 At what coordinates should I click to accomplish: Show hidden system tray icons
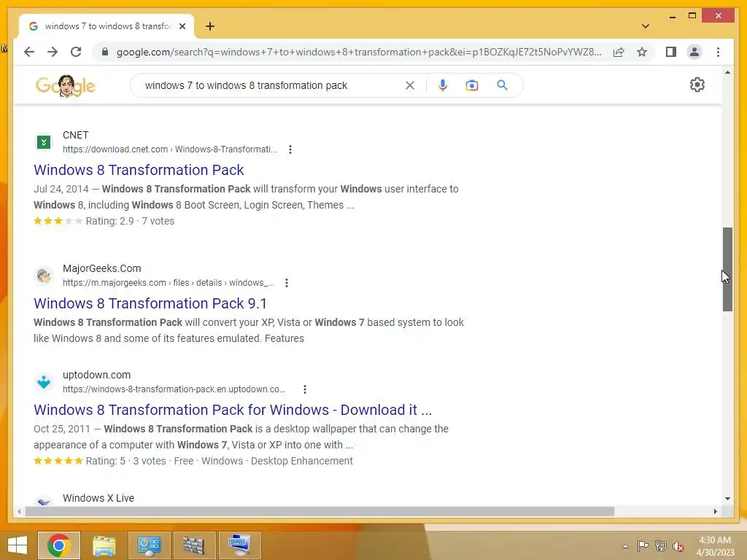point(625,546)
